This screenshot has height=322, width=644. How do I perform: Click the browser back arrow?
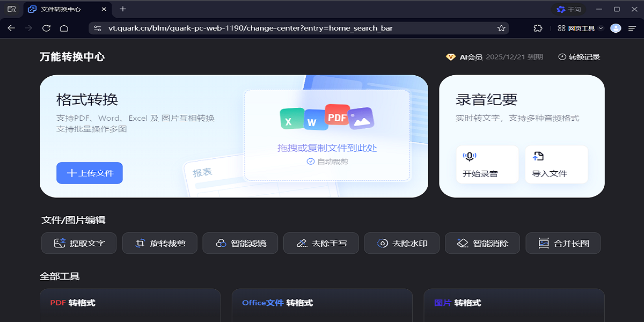coord(11,28)
